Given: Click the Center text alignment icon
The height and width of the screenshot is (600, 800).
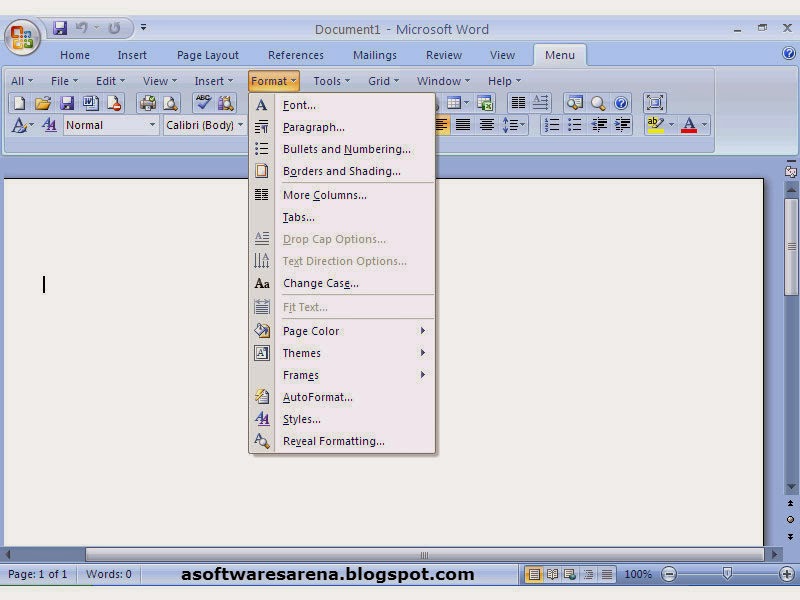Looking at the screenshot, I should coord(487,124).
